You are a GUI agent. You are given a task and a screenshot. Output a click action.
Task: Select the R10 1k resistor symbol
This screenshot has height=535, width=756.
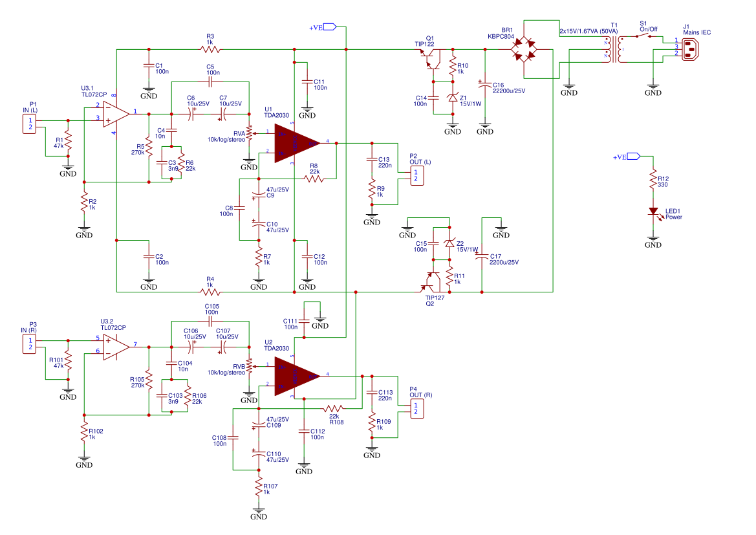[452, 65]
